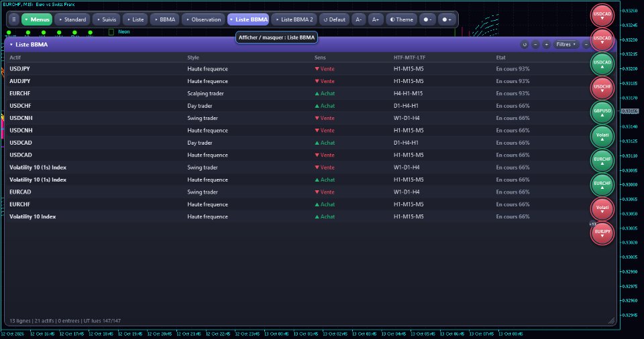The height and width of the screenshot is (339, 644).
Task: Open the green Menus dropdown
Action: (x=37, y=19)
